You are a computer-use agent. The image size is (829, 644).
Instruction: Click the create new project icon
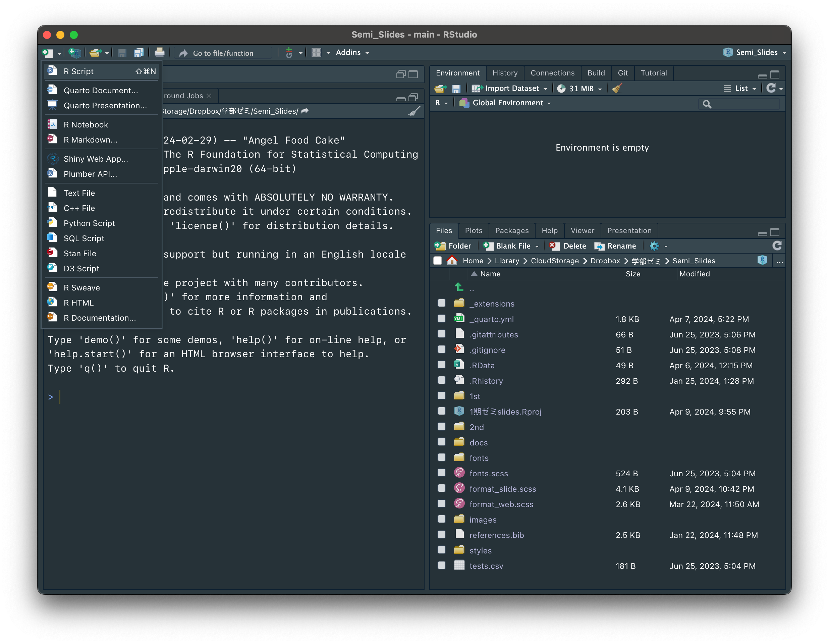coord(75,53)
